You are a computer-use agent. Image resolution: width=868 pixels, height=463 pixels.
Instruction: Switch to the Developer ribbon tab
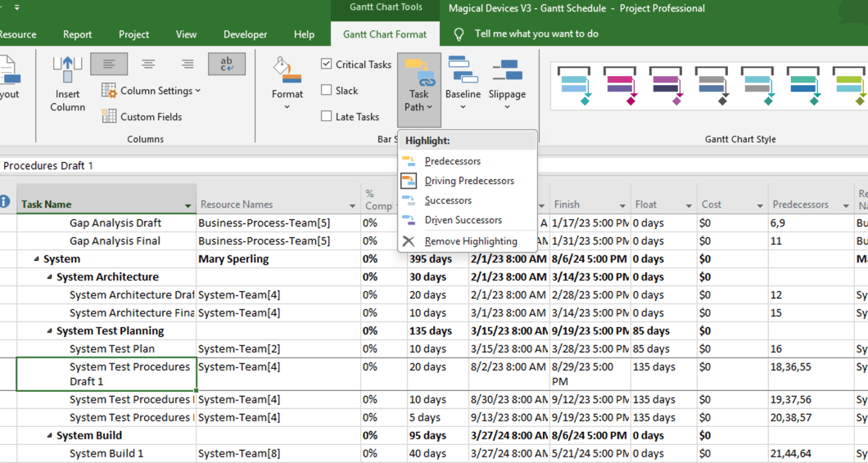coord(245,34)
